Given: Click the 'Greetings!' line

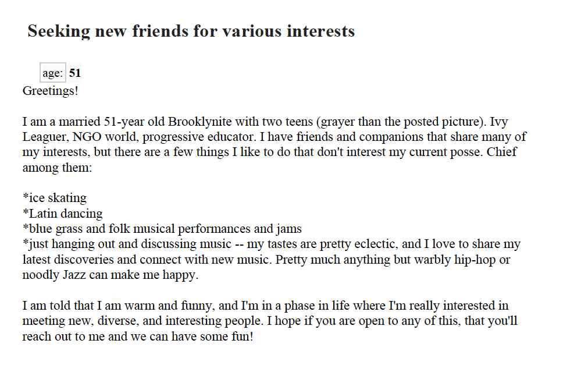Looking at the screenshot, I should point(50,91).
